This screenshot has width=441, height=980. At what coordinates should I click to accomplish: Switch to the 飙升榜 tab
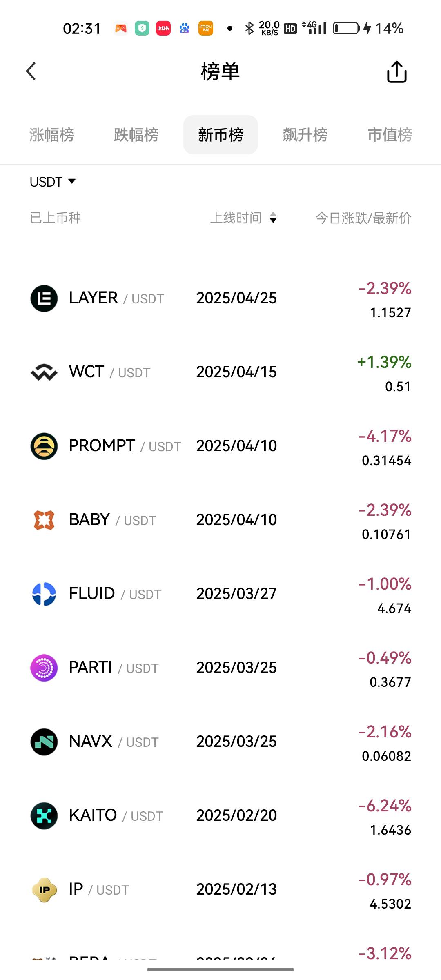tap(305, 135)
